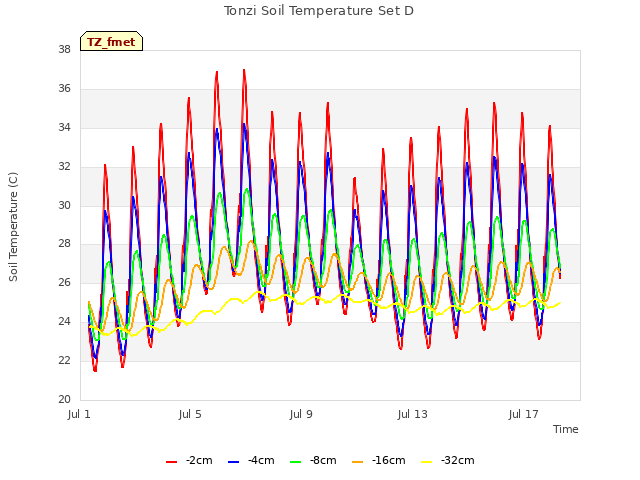Click the Jul 13 x-axis tick label
The image size is (640, 480).
click(x=412, y=414)
